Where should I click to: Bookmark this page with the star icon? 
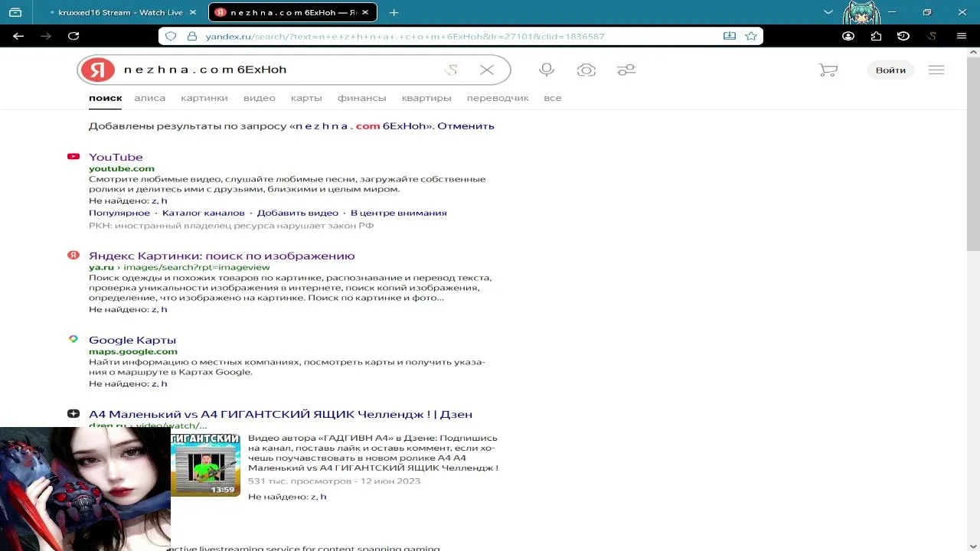pyautogui.click(x=751, y=36)
